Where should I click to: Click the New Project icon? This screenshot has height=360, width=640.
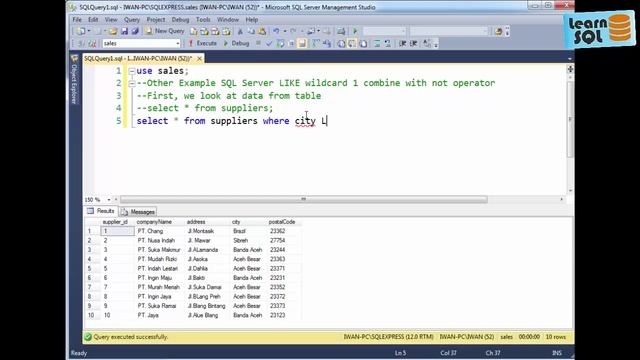[81, 31]
